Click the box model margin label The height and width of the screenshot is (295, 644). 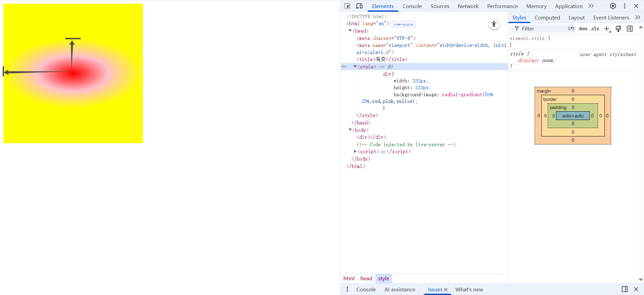tap(543, 91)
